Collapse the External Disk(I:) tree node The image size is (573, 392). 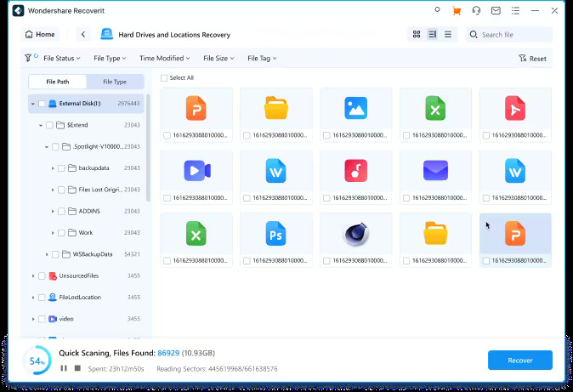coord(33,104)
